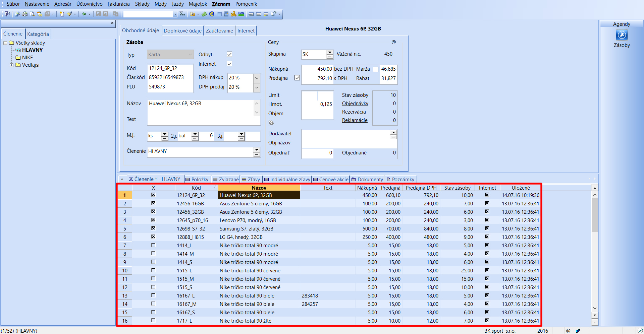Viewport: 644px width, 334px height.
Task: Toggle the Predajná price checkbox
Action: pos(297,78)
